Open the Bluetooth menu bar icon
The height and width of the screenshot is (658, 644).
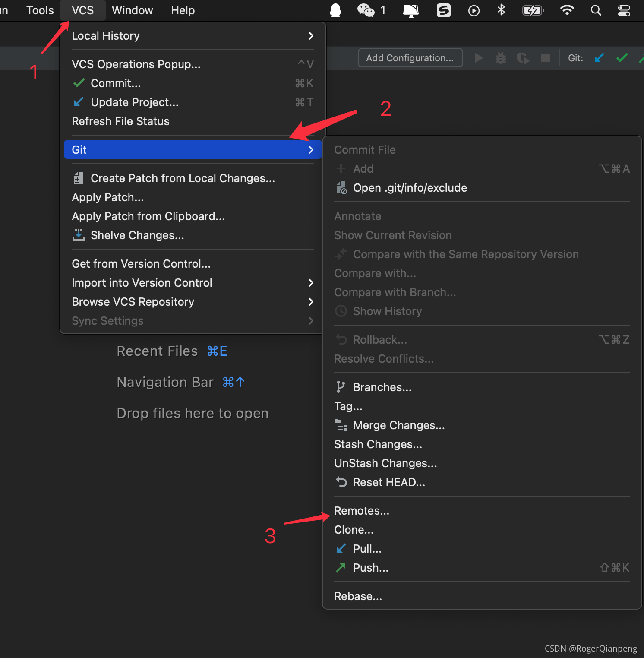pyautogui.click(x=501, y=10)
